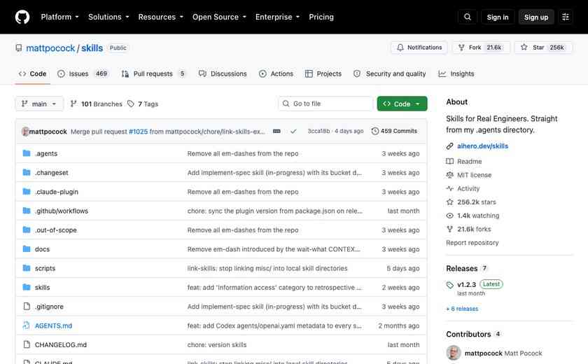Image resolution: width=588 pixels, height=364 pixels.
Task: Click the MIT license scale icon
Action: [449, 175]
